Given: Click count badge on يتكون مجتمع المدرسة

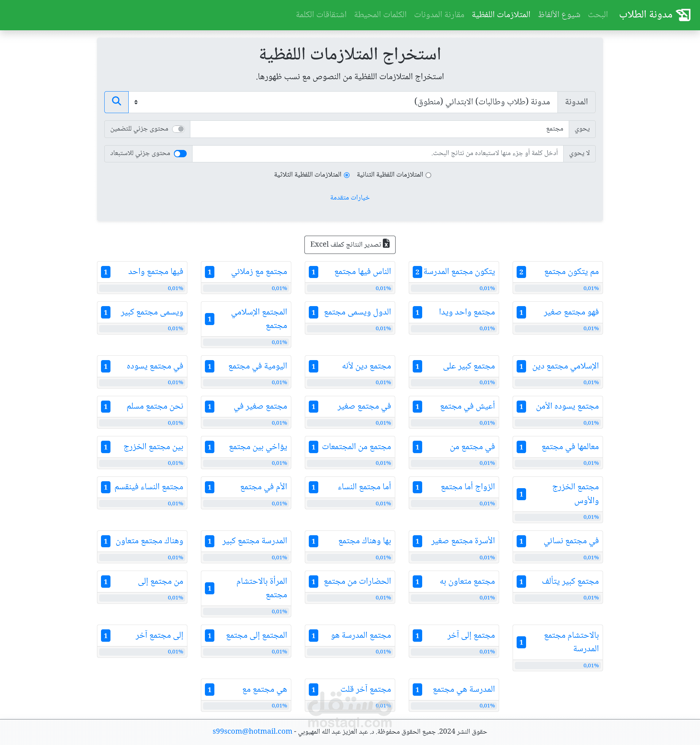Looking at the screenshot, I should click(x=417, y=272).
